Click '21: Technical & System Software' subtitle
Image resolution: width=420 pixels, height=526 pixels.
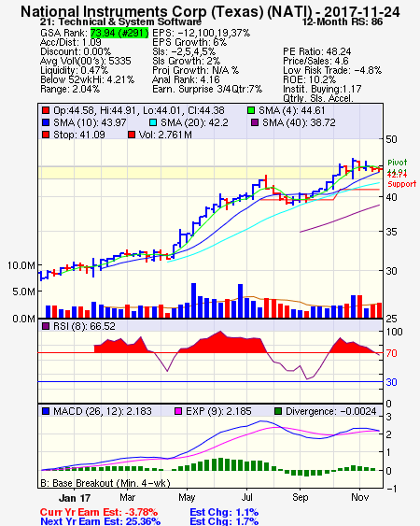point(120,21)
